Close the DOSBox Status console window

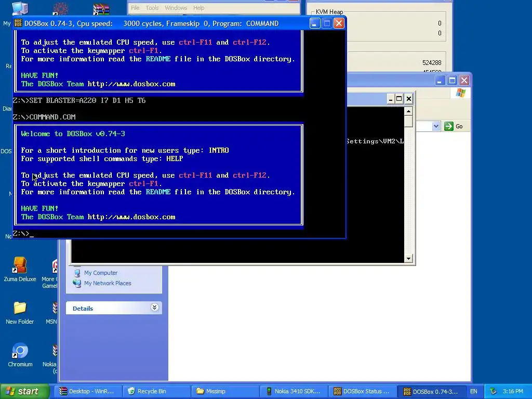[409, 99]
